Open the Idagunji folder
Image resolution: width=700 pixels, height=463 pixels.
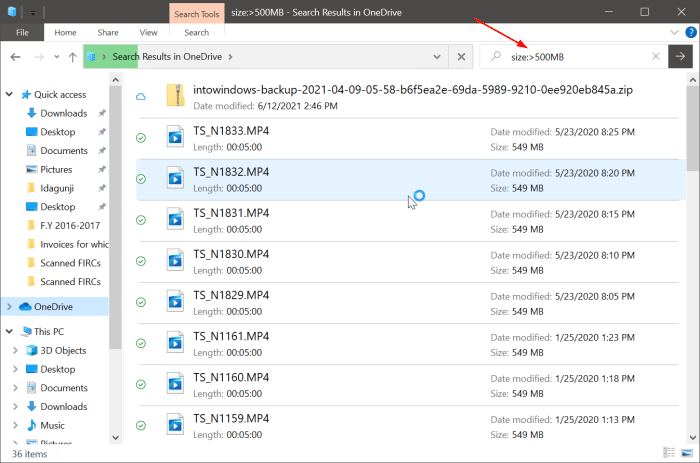tap(57, 188)
